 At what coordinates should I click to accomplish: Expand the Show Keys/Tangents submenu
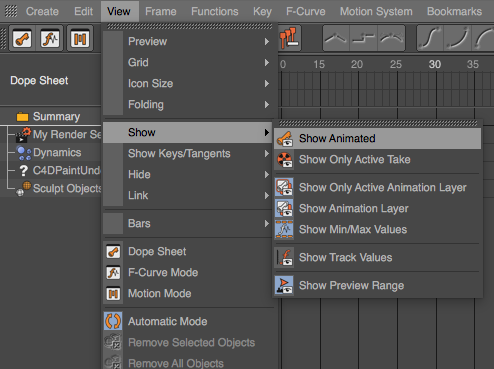[x=188, y=154]
